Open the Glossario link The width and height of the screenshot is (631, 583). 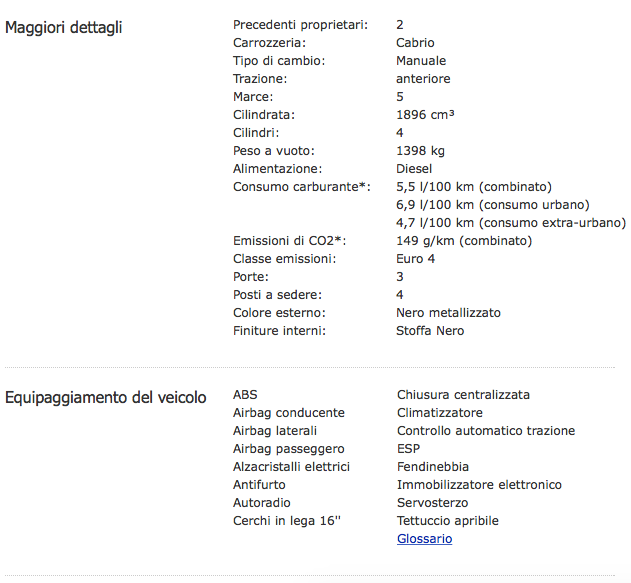[424, 539]
